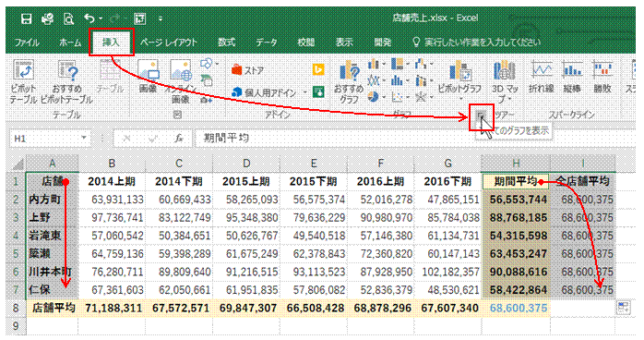Screen dimensions: 644x340
Task: Click the People Graph add-in icon
Action: [x=318, y=91]
